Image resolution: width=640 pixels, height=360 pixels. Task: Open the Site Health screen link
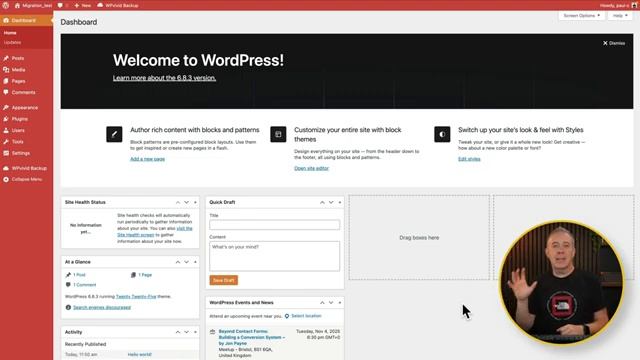(136, 235)
